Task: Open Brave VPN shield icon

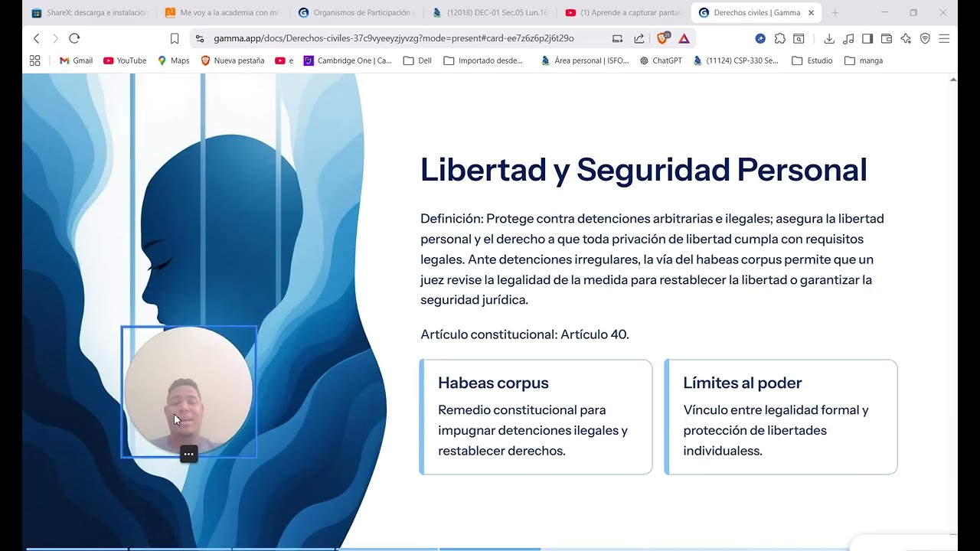Action: tap(925, 38)
